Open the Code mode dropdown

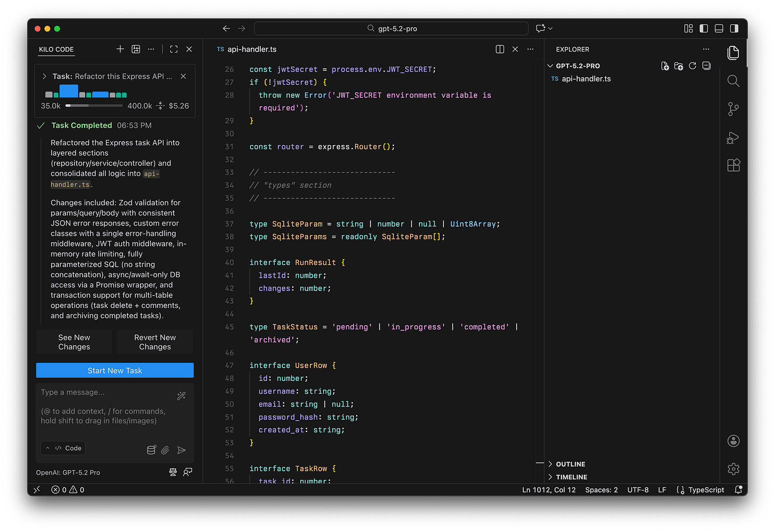click(63, 448)
